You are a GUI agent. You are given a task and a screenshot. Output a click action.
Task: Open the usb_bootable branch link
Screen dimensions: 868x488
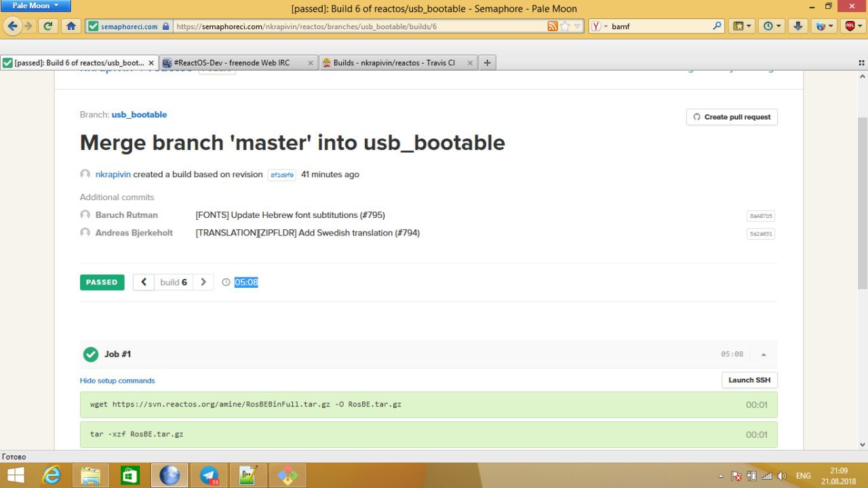point(139,115)
